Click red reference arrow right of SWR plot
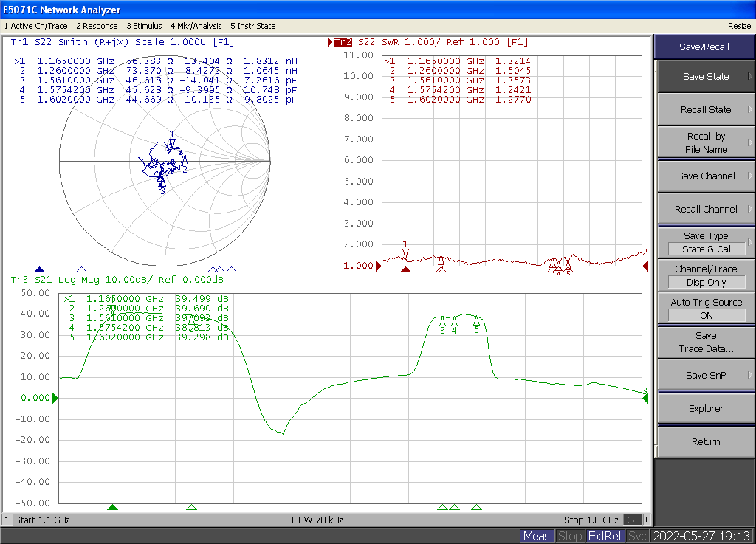Screen dimensions: 756x544 point(645,266)
